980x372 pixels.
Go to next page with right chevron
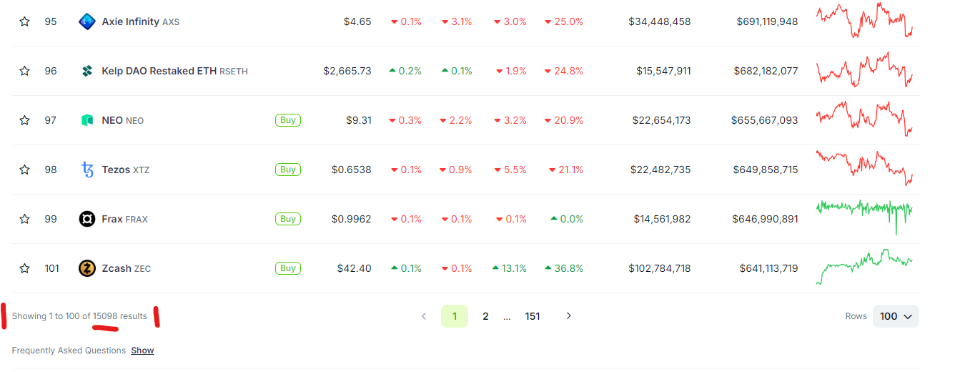569,315
